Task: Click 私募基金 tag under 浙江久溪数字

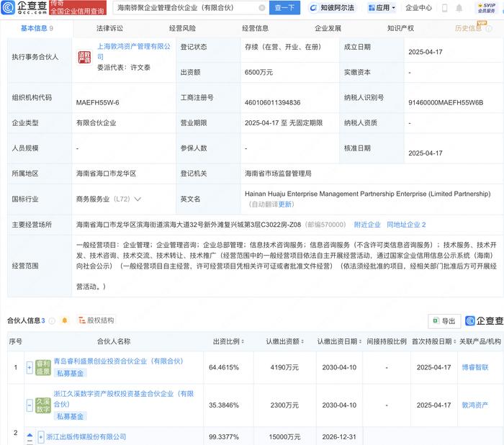Action: (x=70, y=416)
